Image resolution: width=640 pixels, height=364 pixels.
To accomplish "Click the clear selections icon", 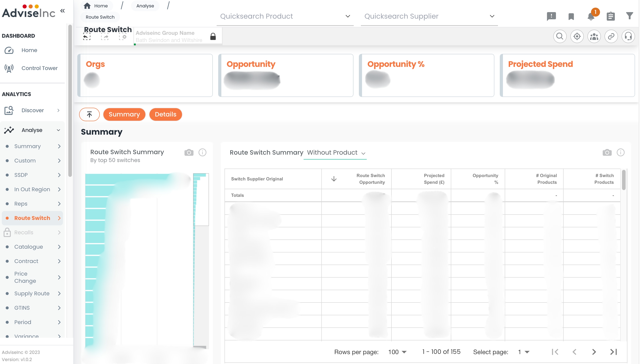I will point(123,37).
